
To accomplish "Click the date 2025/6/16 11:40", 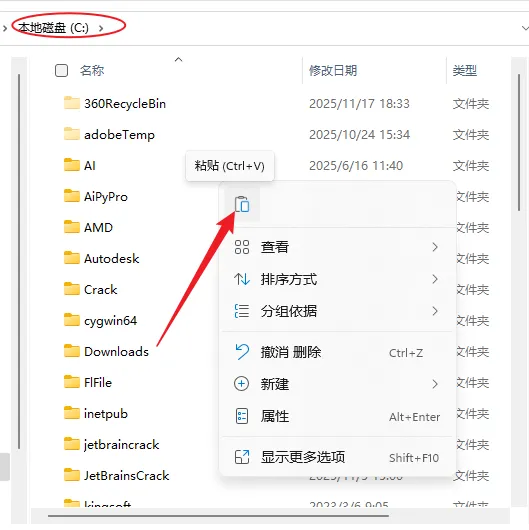I will tap(356, 166).
